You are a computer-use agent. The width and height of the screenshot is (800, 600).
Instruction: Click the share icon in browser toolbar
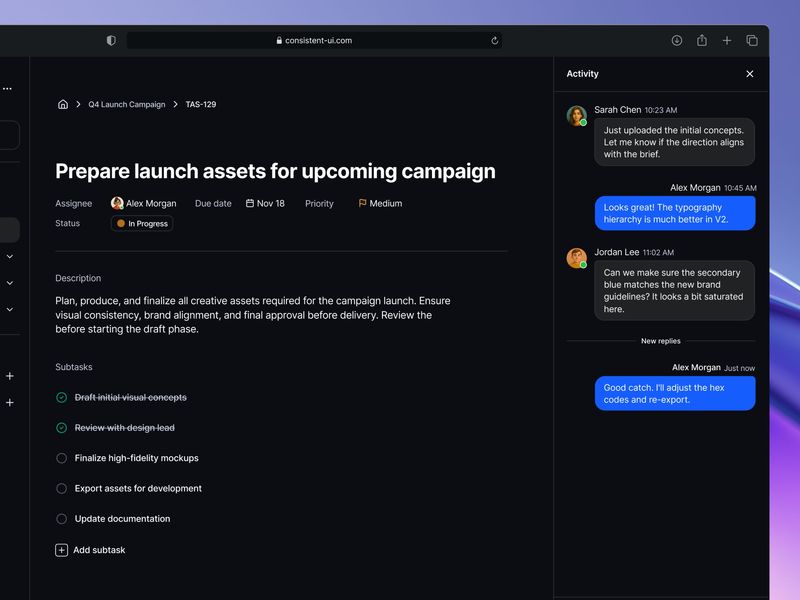702,41
